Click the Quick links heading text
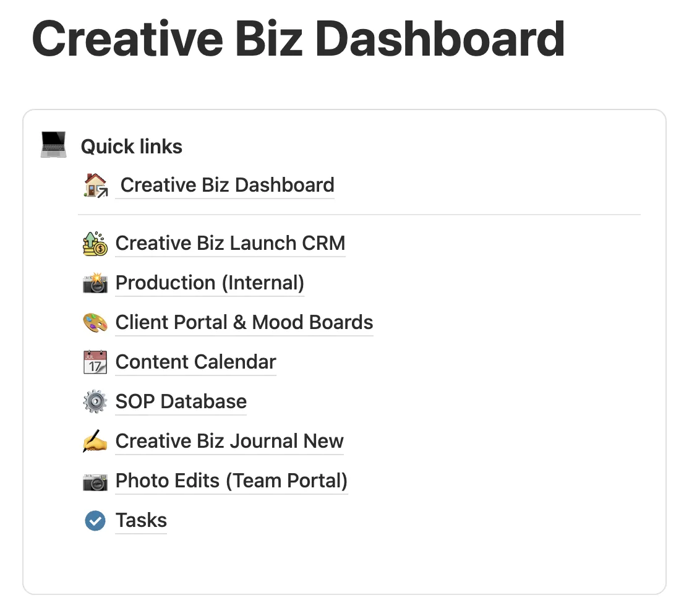The height and width of the screenshot is (616, 684). pos(132,147)
